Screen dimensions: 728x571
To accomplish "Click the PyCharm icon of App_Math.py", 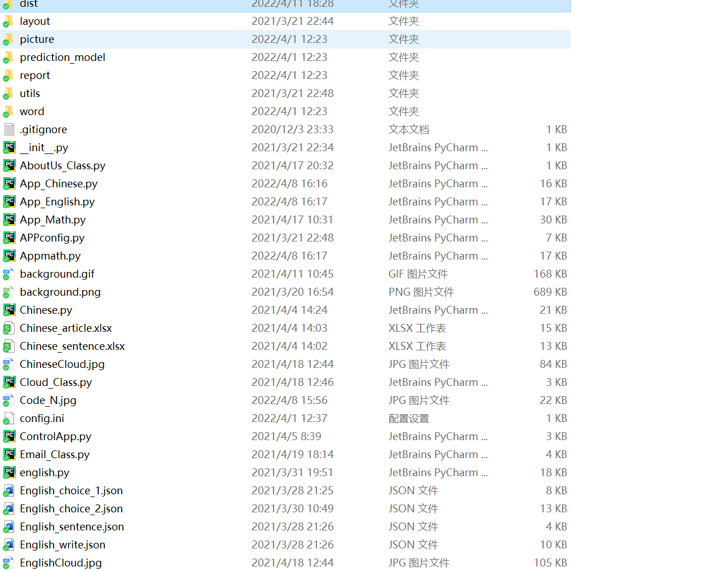I will tap(9, 220).
